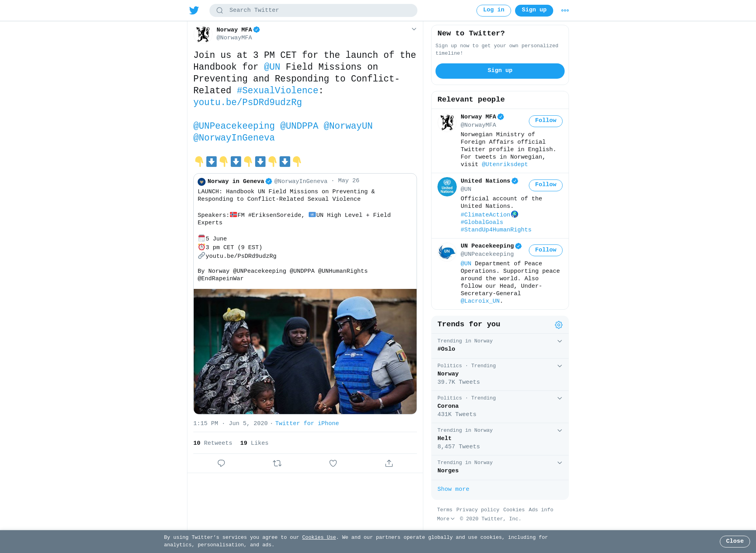Open the peacekeeper photo in quoted tweet
Viewport: 756px width, 553px height.
coord(305,351)
